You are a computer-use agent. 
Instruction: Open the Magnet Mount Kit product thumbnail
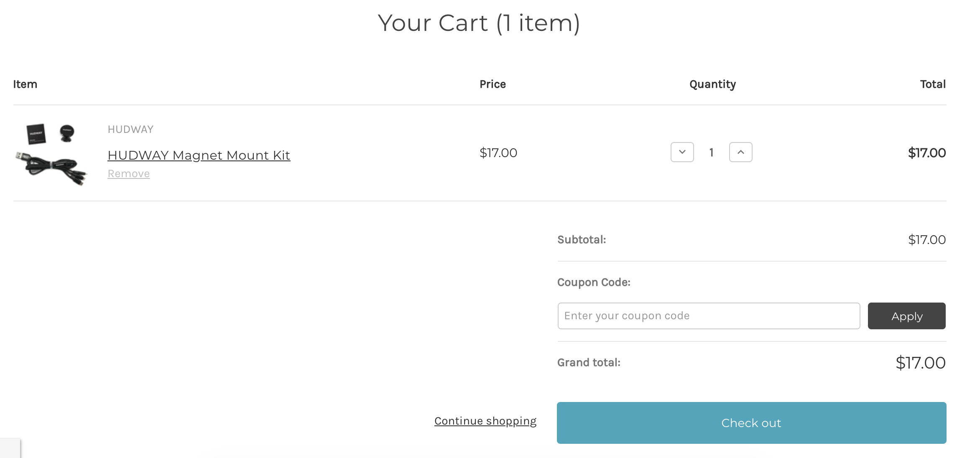pos(51,154)
